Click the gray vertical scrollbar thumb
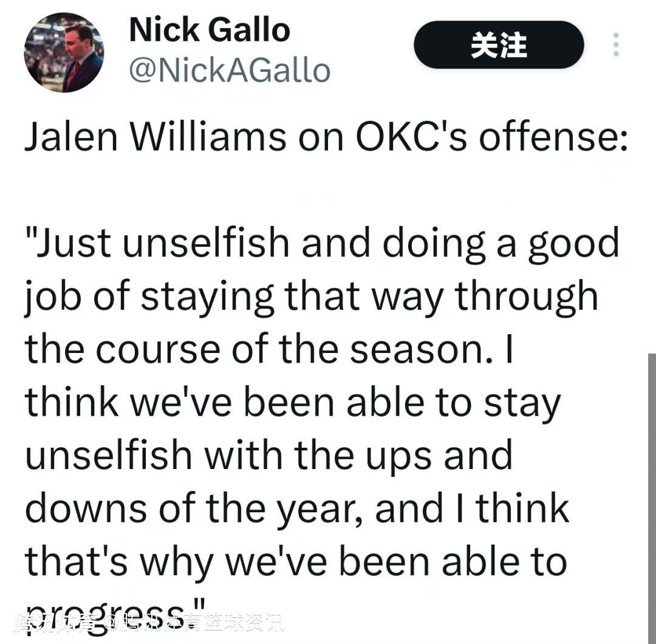The image size is (656, 644). [651, 498]
